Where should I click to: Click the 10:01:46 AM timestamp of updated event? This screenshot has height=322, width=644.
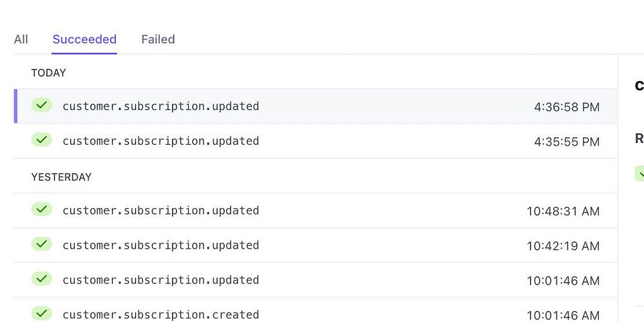click(563, 281)
